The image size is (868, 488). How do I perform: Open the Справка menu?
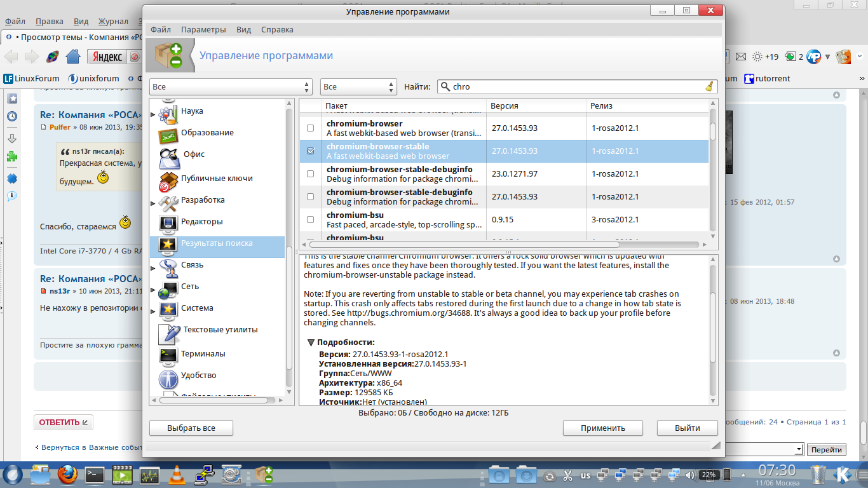point(277,29)
